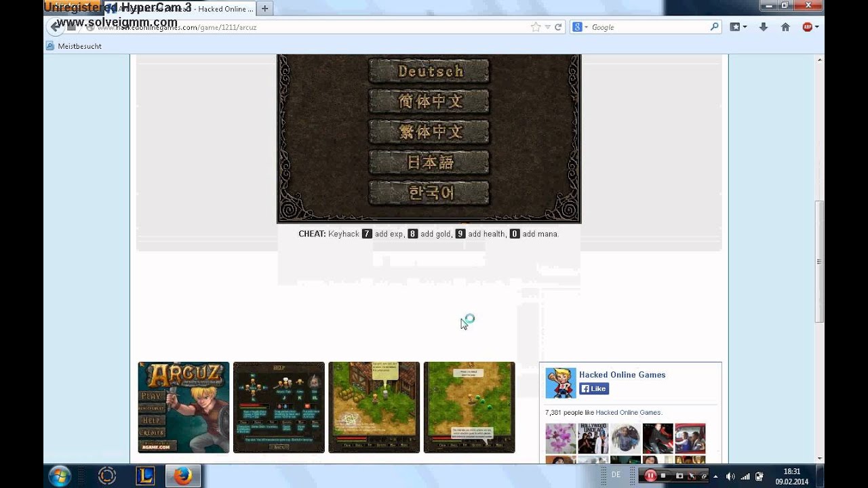Viewport: 868px width, 488px height.
Task: Expand the address bar history dropdown
Action: (547, 27)
